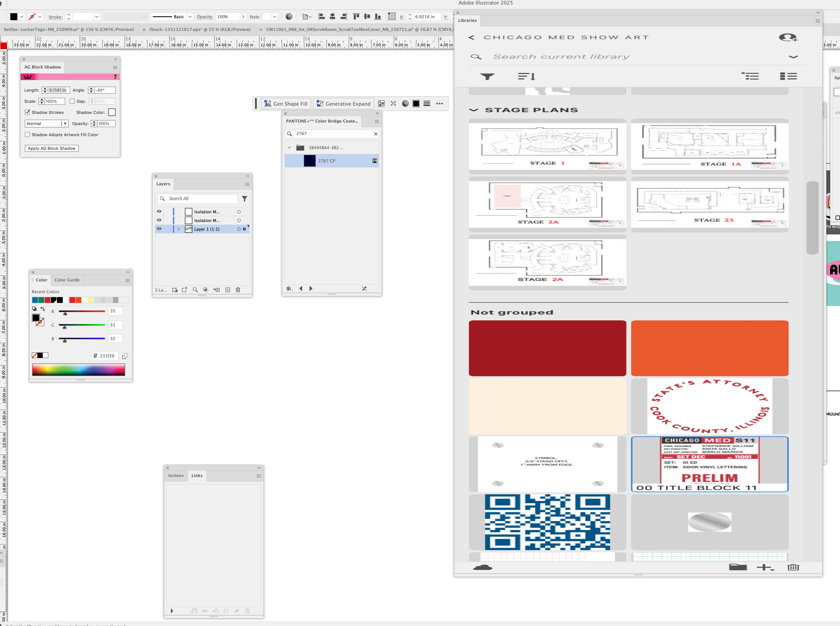Open the invite collaborators icon in Libraries

(788, 38)
